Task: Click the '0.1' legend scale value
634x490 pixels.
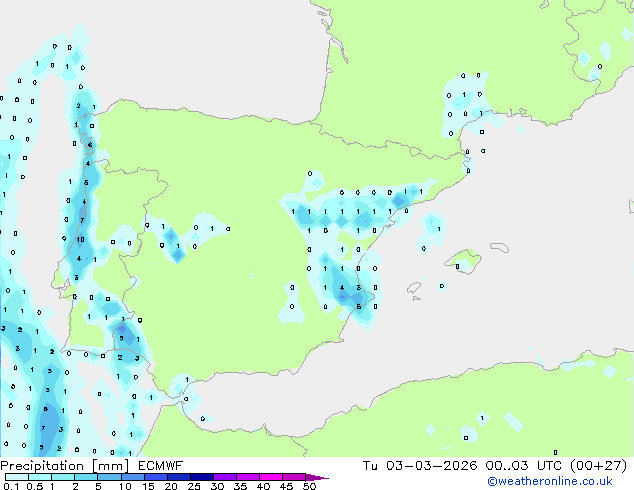Action: [11, 486]
